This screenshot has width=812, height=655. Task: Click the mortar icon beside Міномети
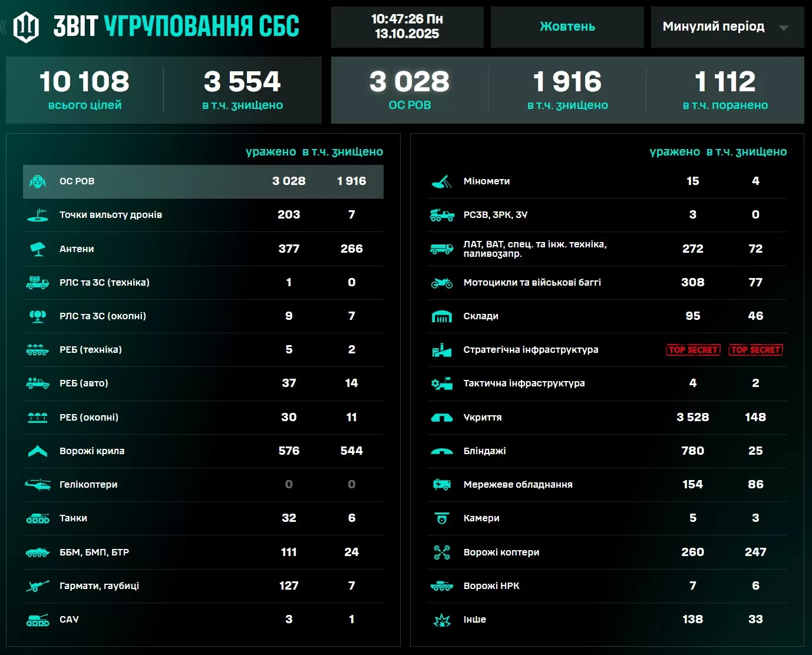441,181
